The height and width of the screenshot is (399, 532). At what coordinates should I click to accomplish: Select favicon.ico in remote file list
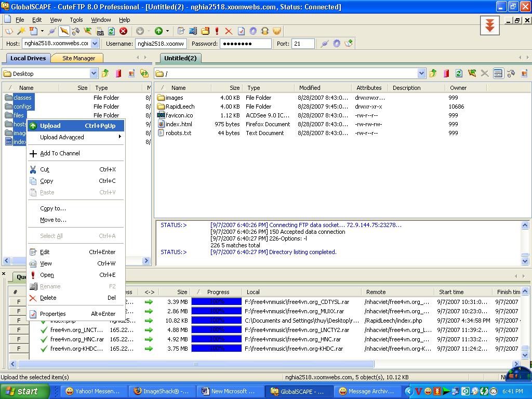(179, 115)
